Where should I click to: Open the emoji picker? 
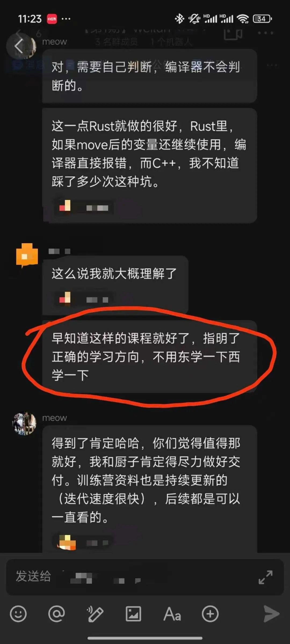[18, 614]
